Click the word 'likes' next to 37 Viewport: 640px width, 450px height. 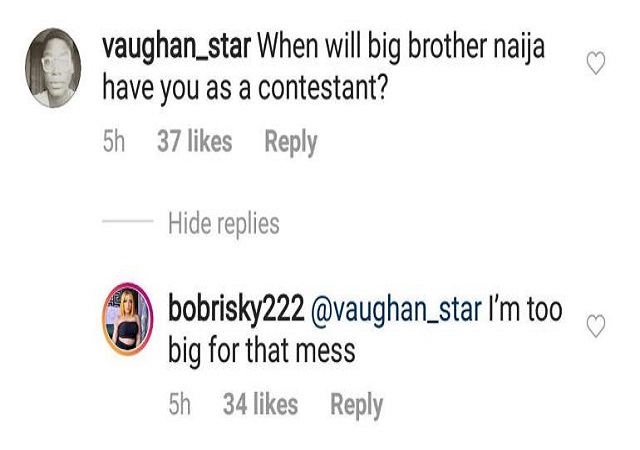209,142
